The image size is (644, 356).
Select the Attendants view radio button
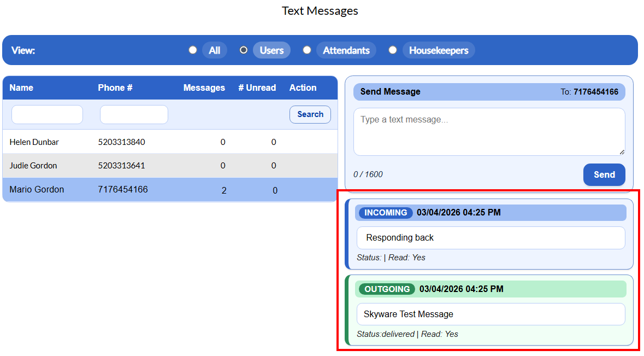(307, 50)
